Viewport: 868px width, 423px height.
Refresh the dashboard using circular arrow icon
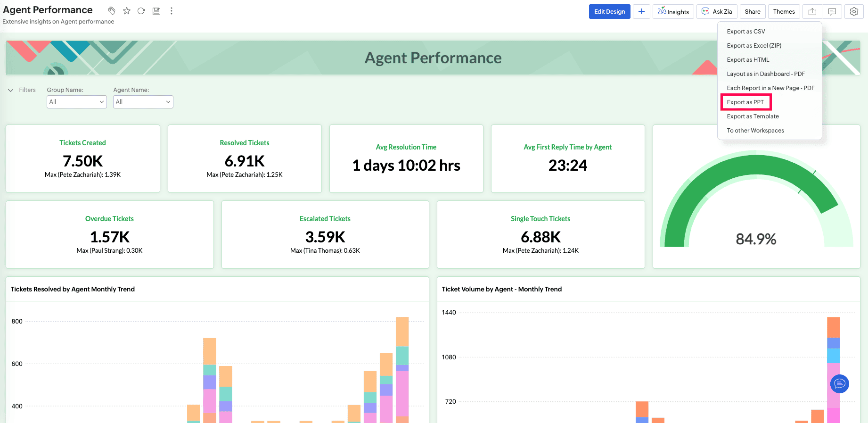(141, 11)
